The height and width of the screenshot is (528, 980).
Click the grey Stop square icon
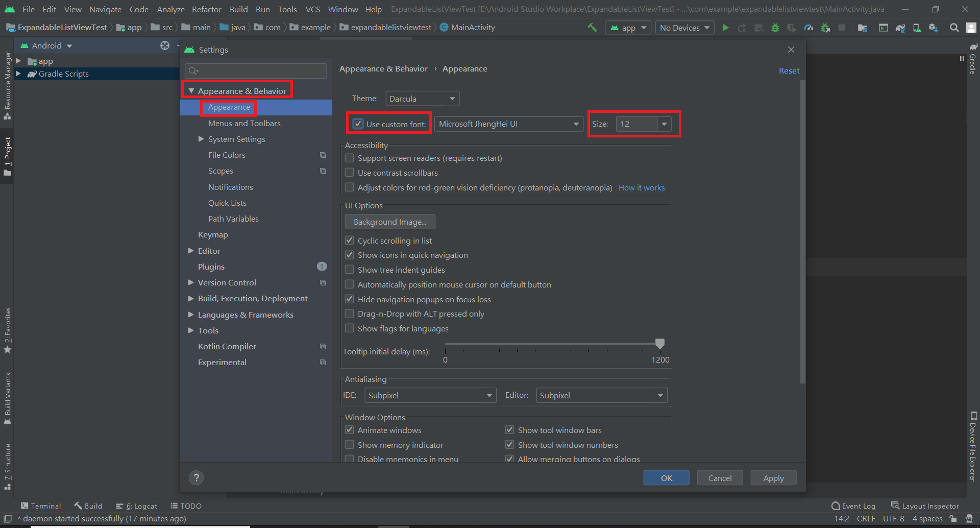tap(842, 28)
